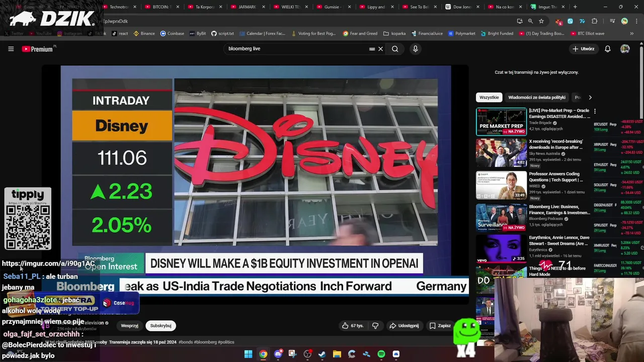Open options for Pre-Market Prep video
Viewport: 644px width, 362px height.
[x=595, y=111]
